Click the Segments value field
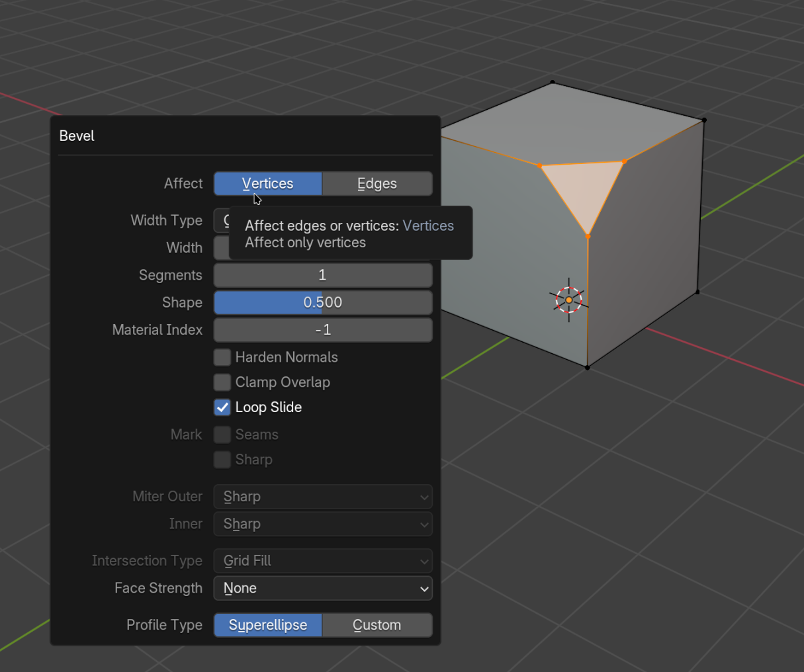Screen dimensions: 804x672 323,275
